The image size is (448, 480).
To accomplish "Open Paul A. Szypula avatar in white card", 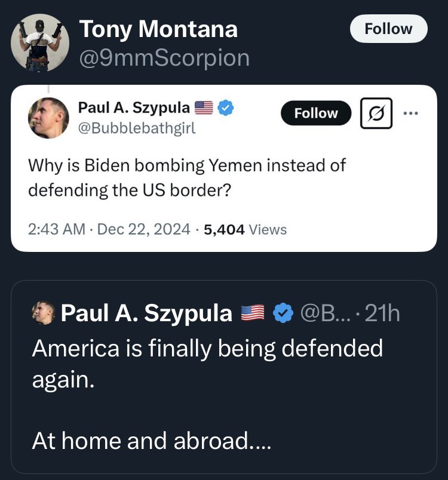I will (48, 118).
